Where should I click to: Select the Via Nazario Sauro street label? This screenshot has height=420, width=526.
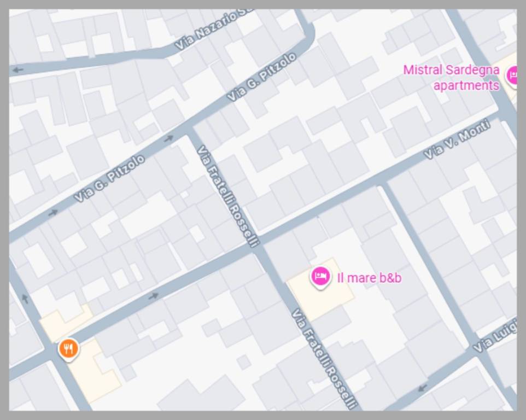tap(215, 28)
